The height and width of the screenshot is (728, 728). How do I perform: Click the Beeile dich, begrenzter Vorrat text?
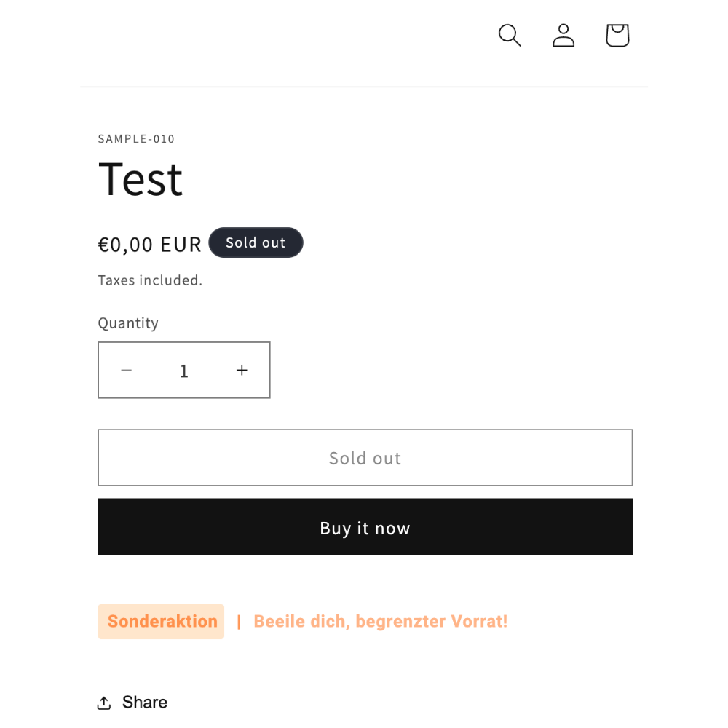tap(380, 622)
